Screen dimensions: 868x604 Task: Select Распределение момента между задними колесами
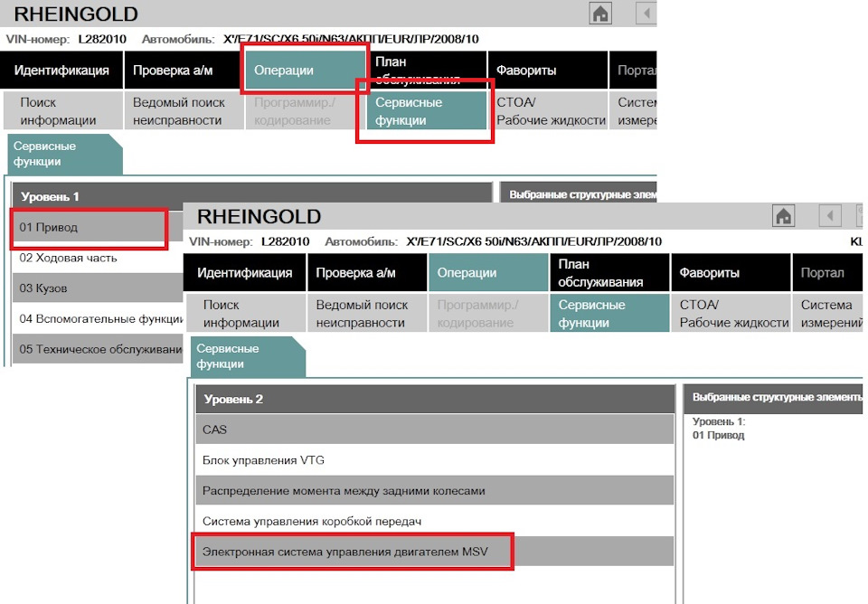click(x=435, y=490)
